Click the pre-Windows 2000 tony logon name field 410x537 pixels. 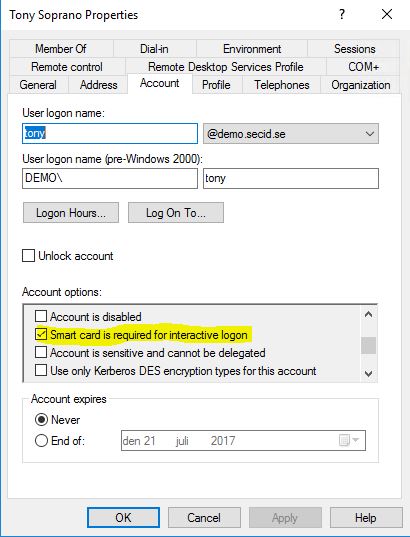click(x=291, y=178)
